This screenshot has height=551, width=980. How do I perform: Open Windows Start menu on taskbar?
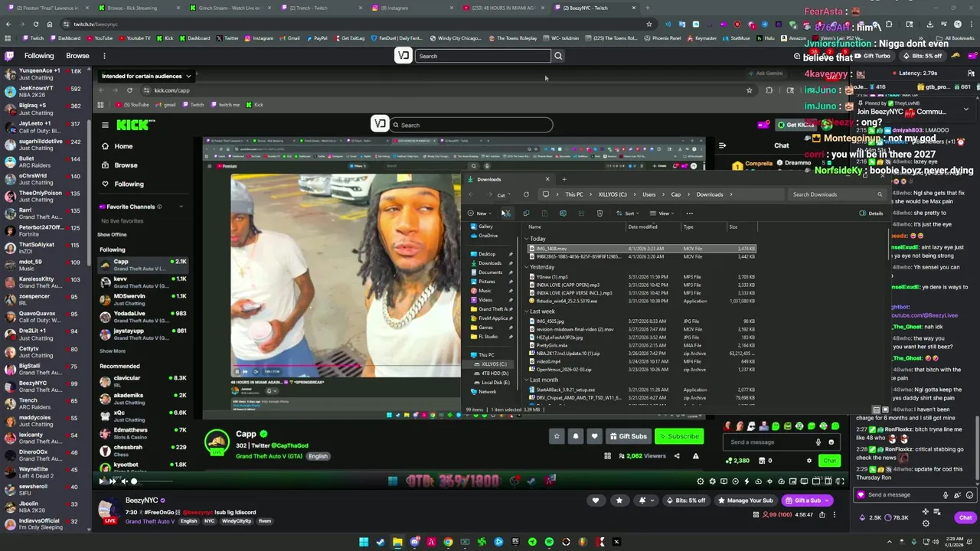[x=364, y=542]
